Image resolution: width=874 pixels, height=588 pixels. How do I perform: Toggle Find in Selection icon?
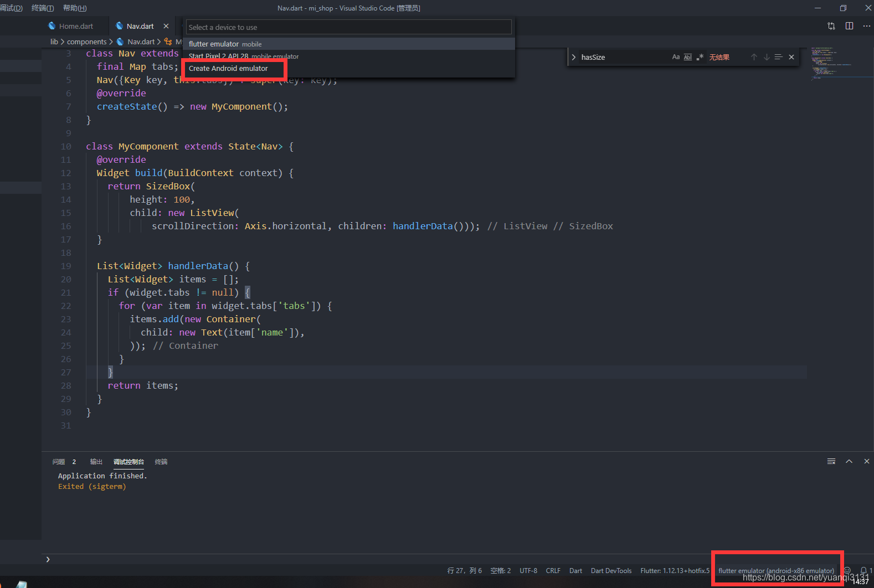[778, 57]
